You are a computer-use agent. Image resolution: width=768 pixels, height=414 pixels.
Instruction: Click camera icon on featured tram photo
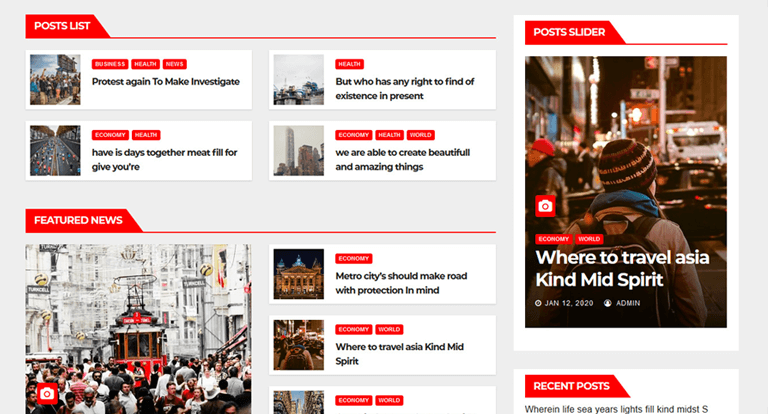[x=47, y=393]
